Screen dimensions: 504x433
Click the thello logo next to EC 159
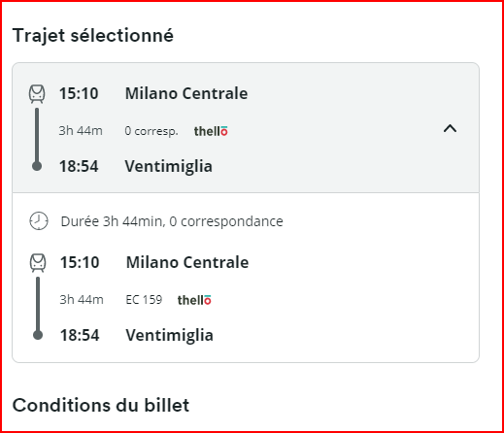[194, 300]
